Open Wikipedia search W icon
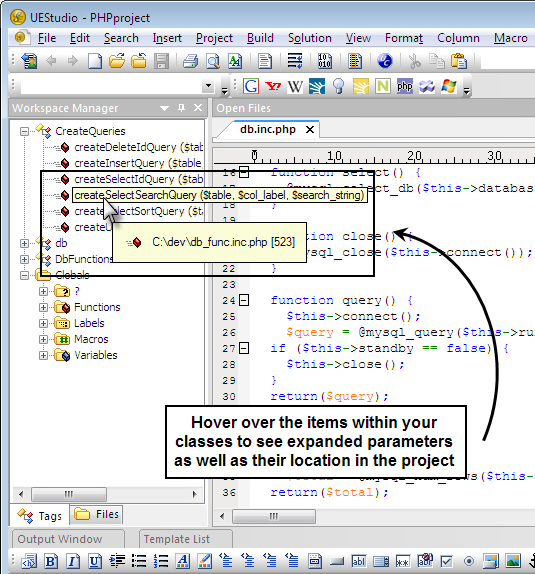Image resolution: width=535 pixels, height=574 pixels. click(x=295, y=86)
